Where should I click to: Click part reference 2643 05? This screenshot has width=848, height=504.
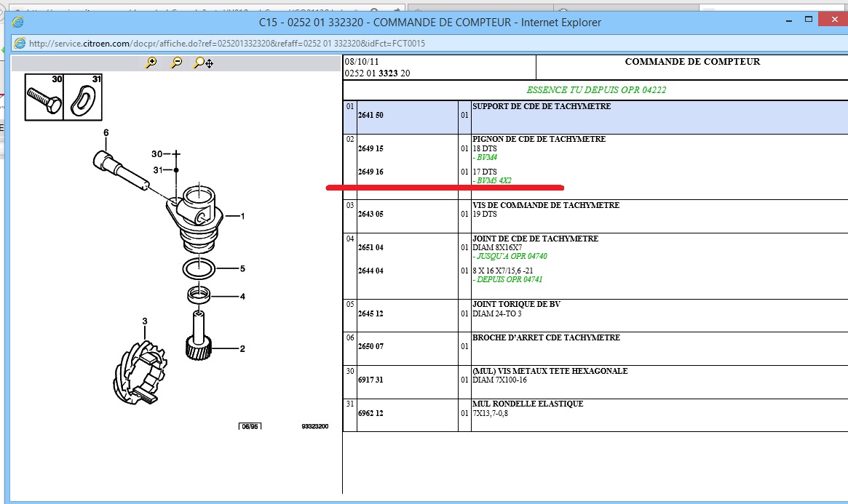tap(370, 215)
